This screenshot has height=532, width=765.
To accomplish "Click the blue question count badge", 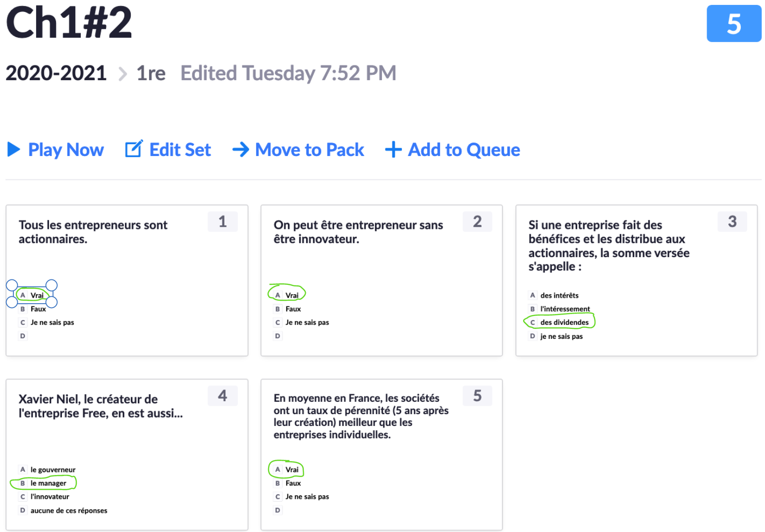I will click(733, 24).
